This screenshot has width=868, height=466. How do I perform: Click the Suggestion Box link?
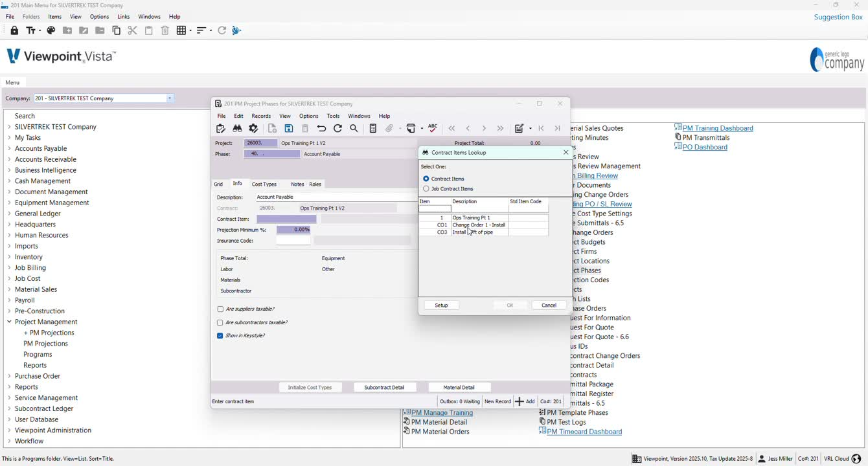838,17
